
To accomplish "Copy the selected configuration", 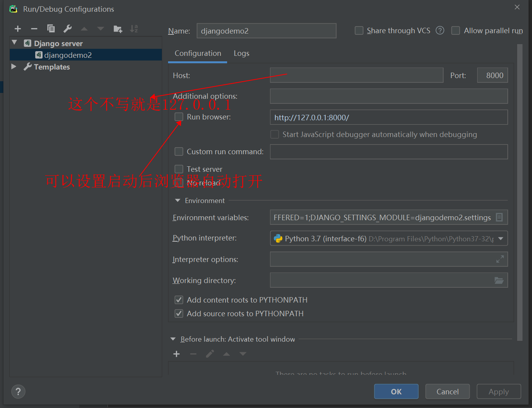I will [51, 29].
